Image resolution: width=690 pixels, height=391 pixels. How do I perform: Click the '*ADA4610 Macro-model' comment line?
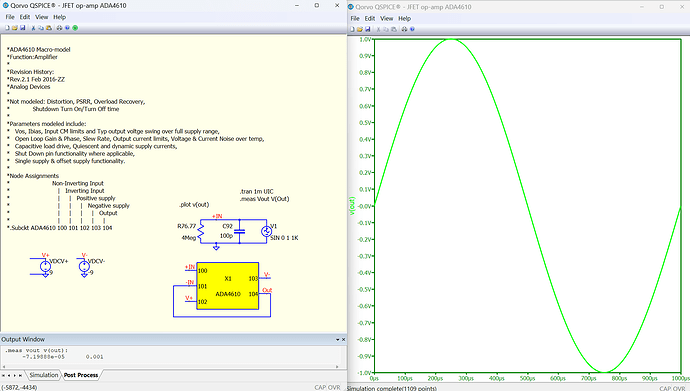pos(39,50)
